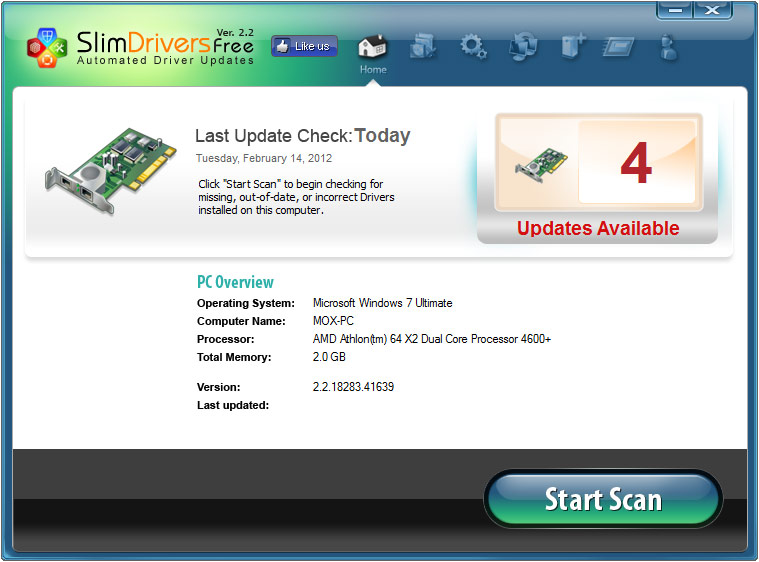Screen dimensions: 759x562
Task: Click the PC Overview heading
Action: (235, 282)
